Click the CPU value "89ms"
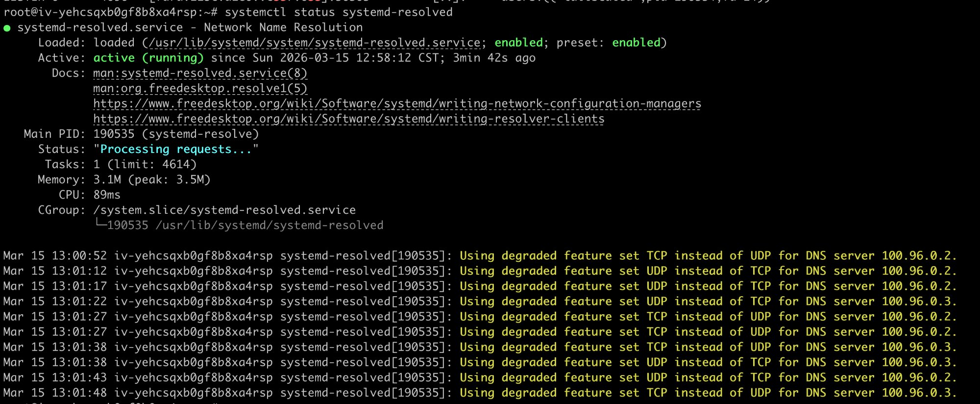Viewport: 980px width, 404px height. (x=107, y=195)
